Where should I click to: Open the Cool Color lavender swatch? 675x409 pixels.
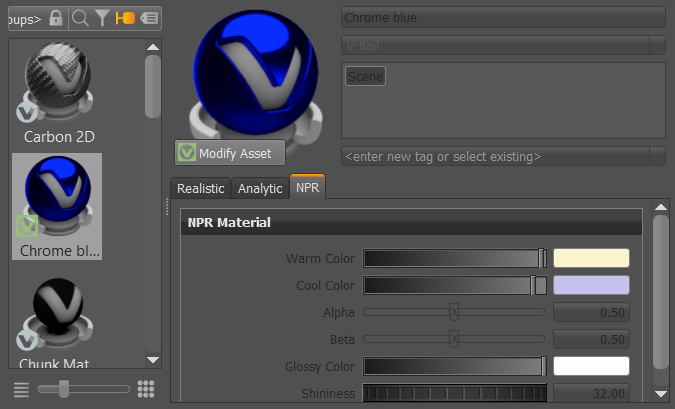click(591, 285)
